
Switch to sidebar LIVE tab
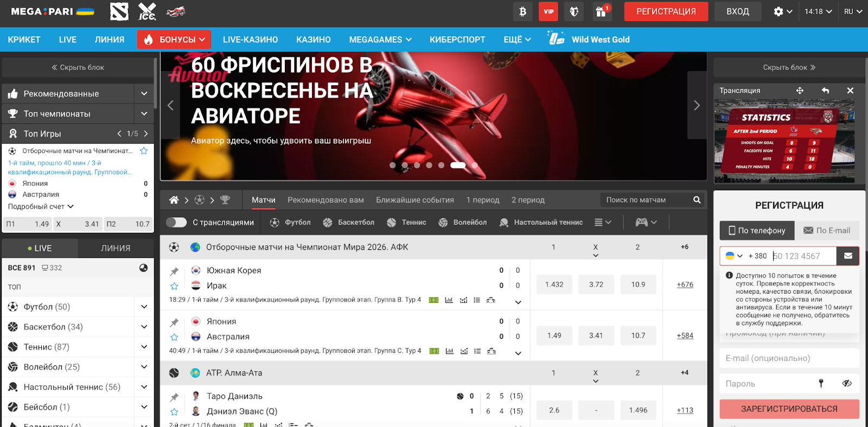tap(40, 248)
